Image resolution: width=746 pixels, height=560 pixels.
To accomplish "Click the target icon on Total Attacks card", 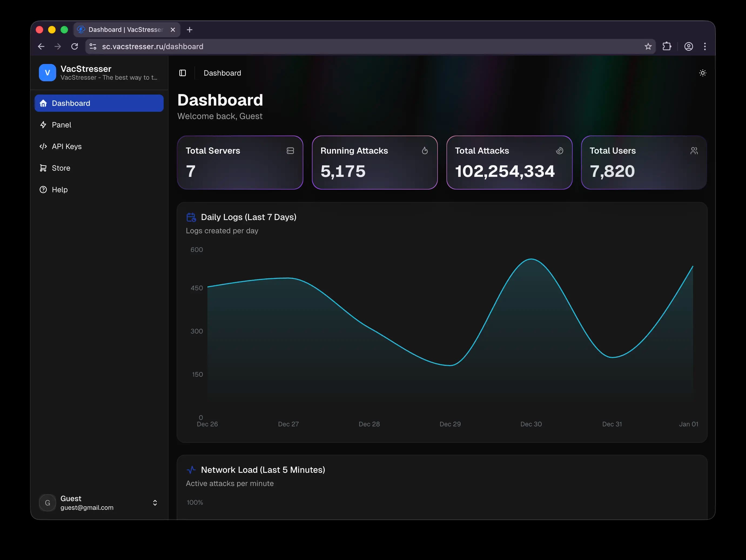I will click(560, 151).
